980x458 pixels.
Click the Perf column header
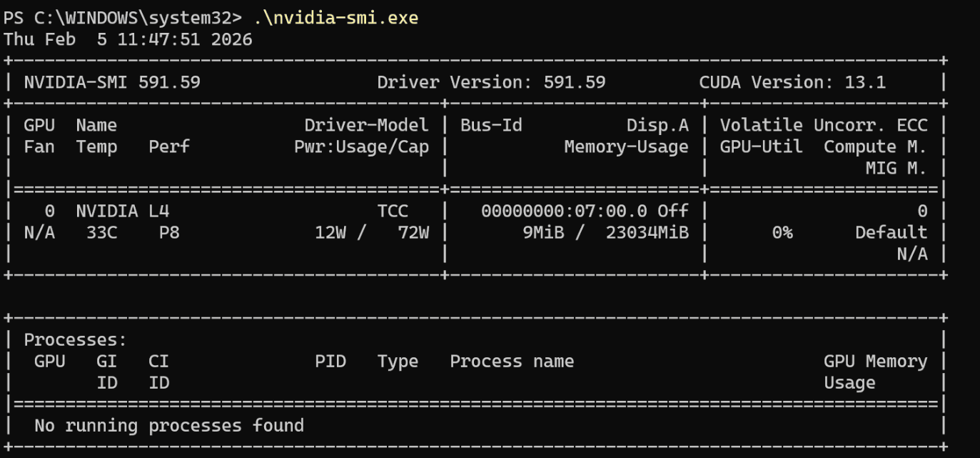coord(169,146)
